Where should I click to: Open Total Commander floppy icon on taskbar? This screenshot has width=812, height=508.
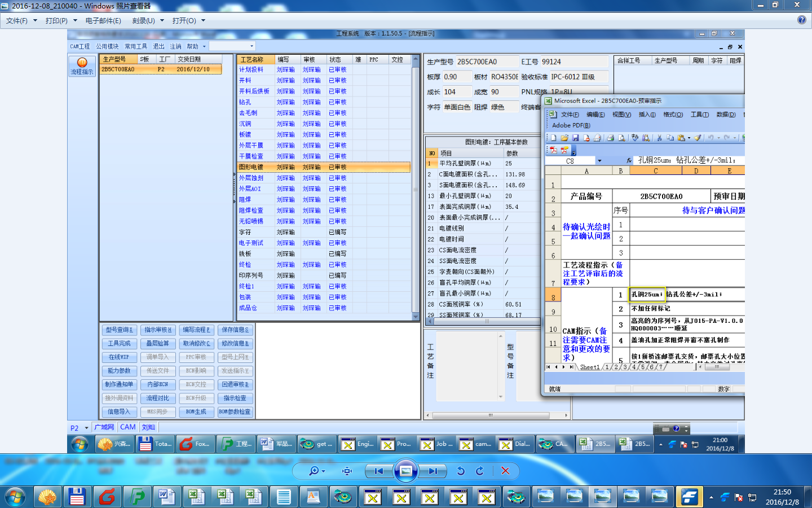(77, 497)
